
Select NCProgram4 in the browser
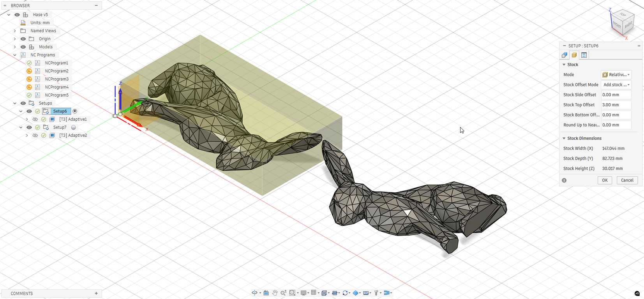pos(56,87)
